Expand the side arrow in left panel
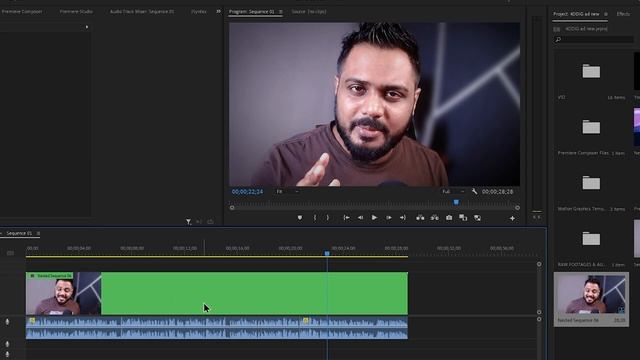Screen dimensions: 640x360 pos(87,27)
